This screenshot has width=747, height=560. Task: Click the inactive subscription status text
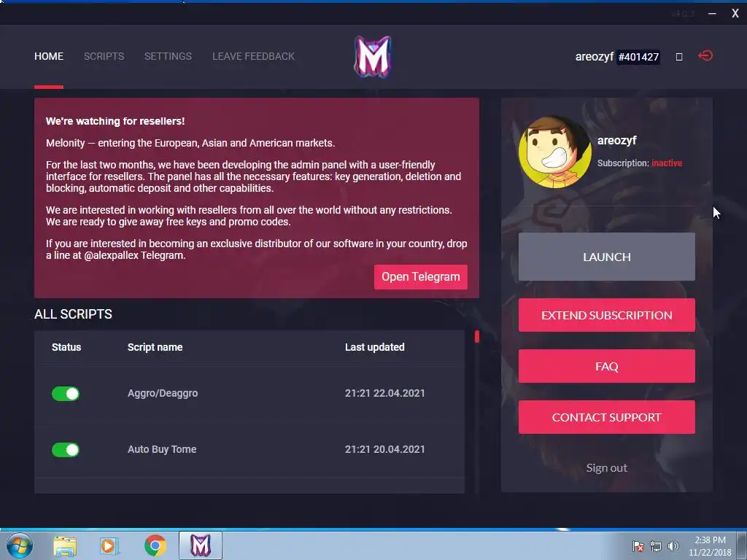pyautogui.click(x=667, y=163)
